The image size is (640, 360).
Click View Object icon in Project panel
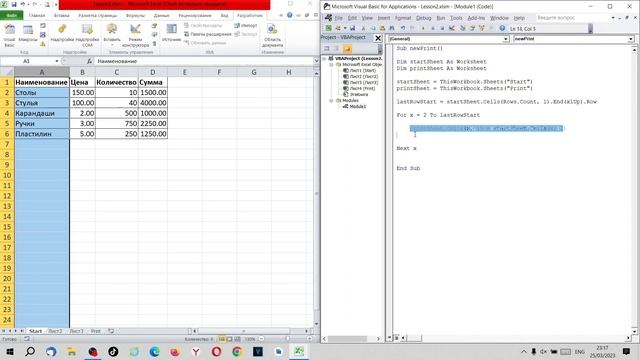click(337, 49)
